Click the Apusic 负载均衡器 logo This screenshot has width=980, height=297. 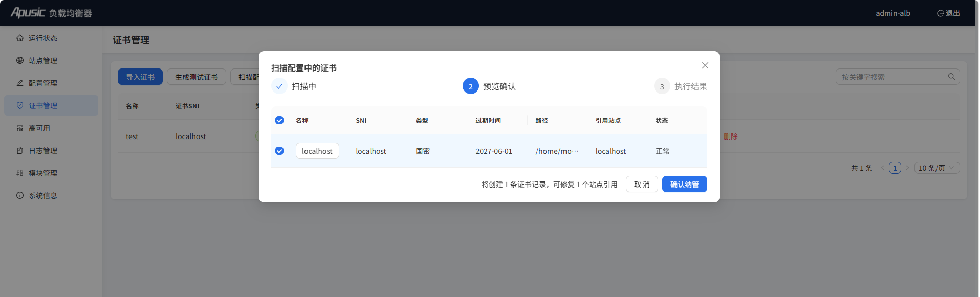(51, 13)
